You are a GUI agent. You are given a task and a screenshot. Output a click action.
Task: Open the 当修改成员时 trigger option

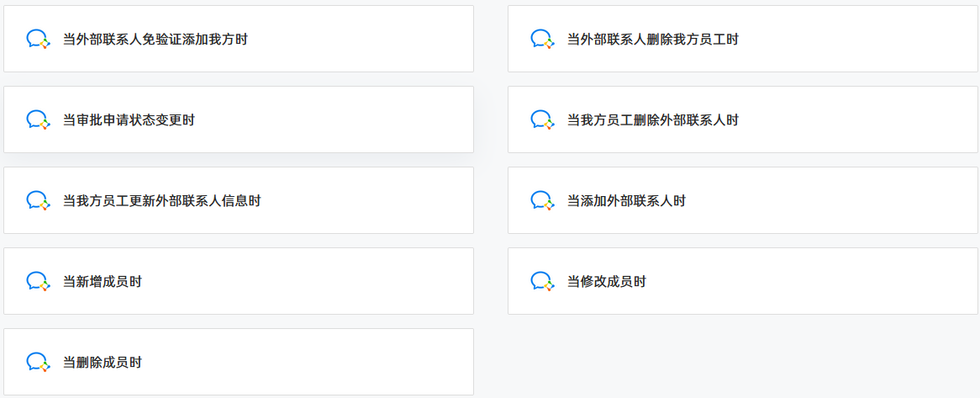(x=742, y=281)
